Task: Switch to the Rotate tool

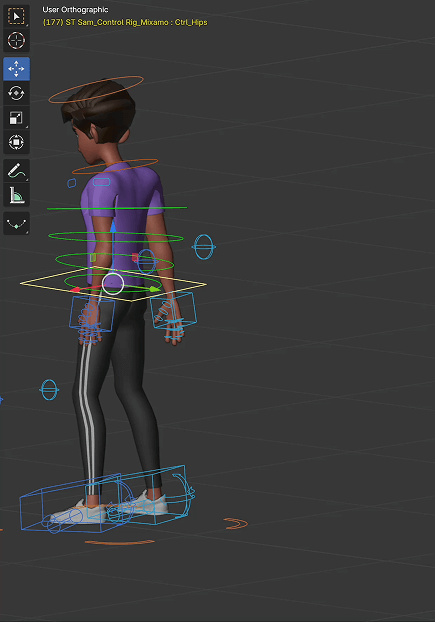Action: (x=16, y=93)
